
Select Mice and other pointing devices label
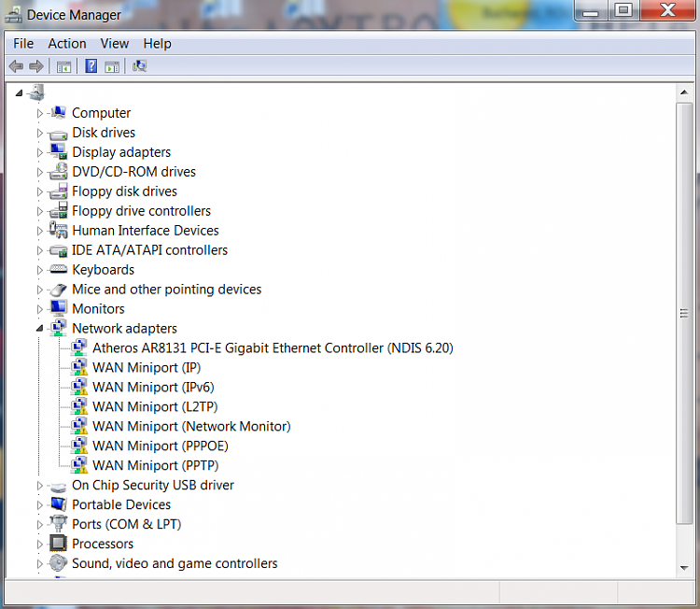coord(166,290)
